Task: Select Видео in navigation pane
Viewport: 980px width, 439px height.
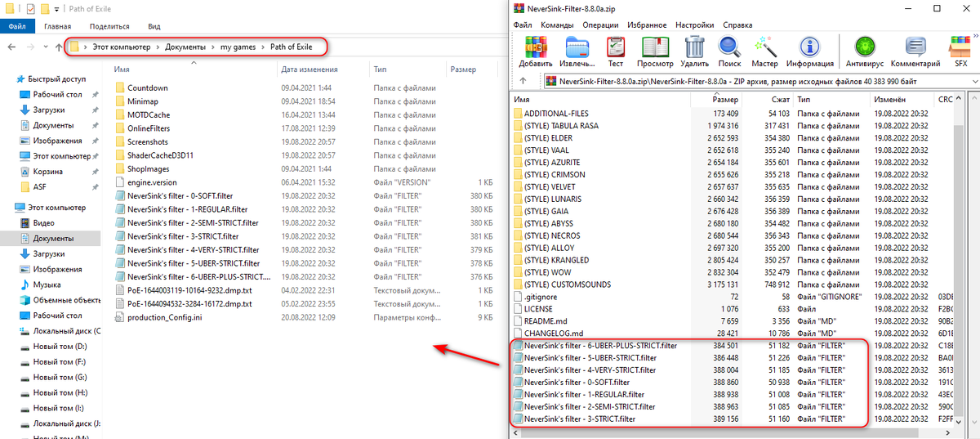Action: coord(43,223)
